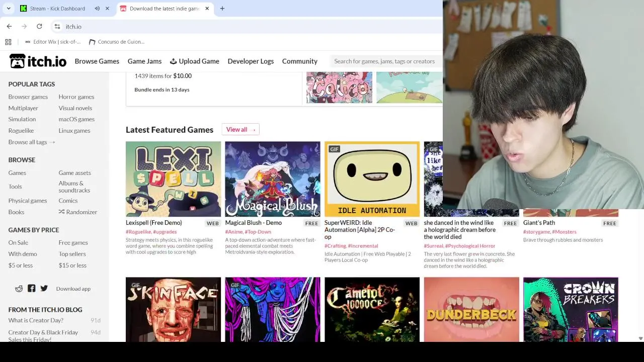Click the browser back arrow
The image size is (644, 362).
[x=9, y=26]
